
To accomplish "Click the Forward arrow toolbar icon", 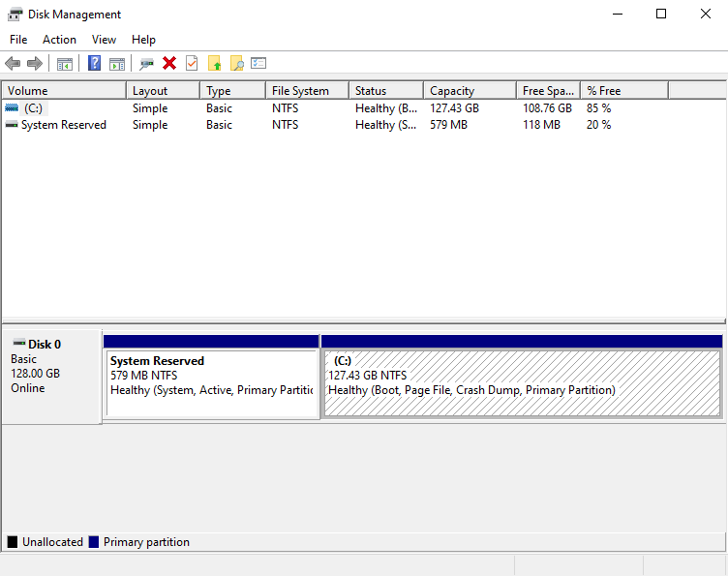I will [35, 63].
